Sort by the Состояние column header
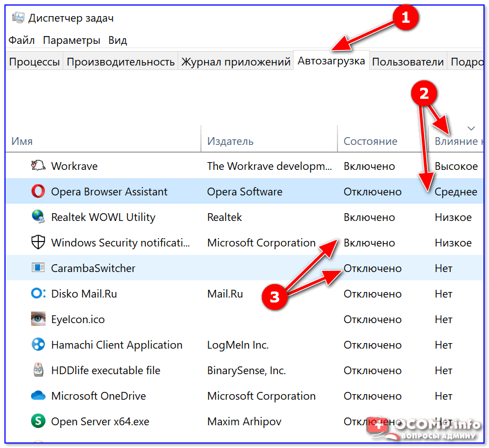 370,141
